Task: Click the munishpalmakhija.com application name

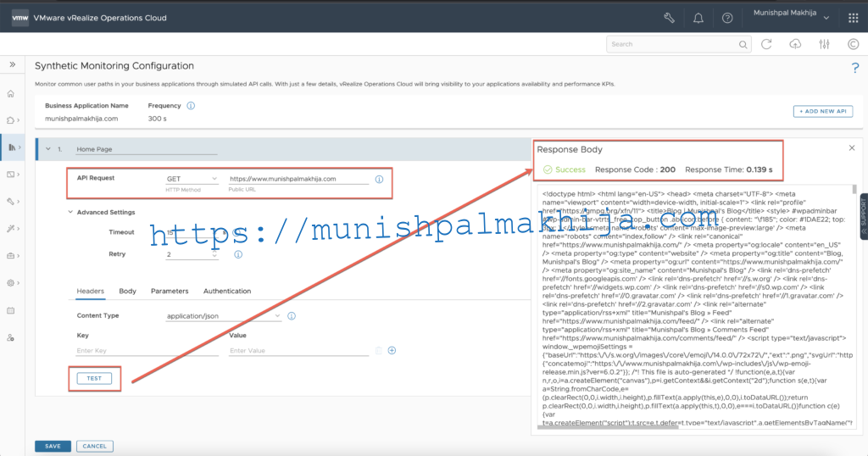Action: pos(81,119)
